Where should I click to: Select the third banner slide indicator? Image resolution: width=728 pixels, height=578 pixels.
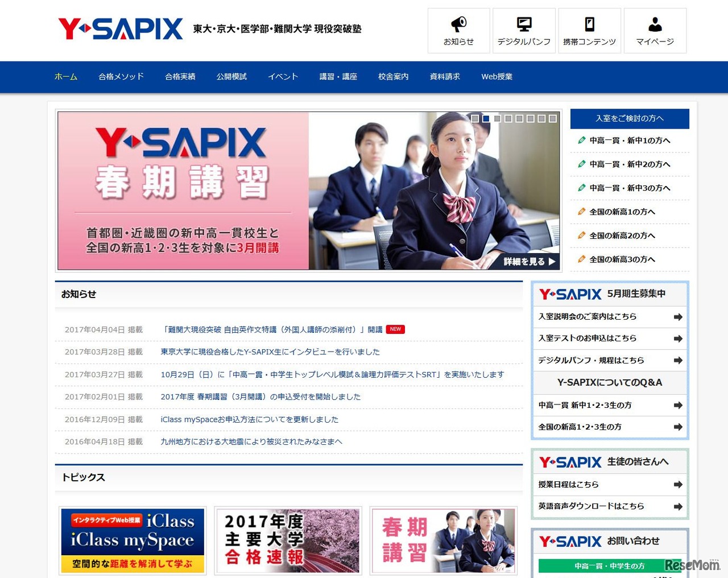[498, 118]
